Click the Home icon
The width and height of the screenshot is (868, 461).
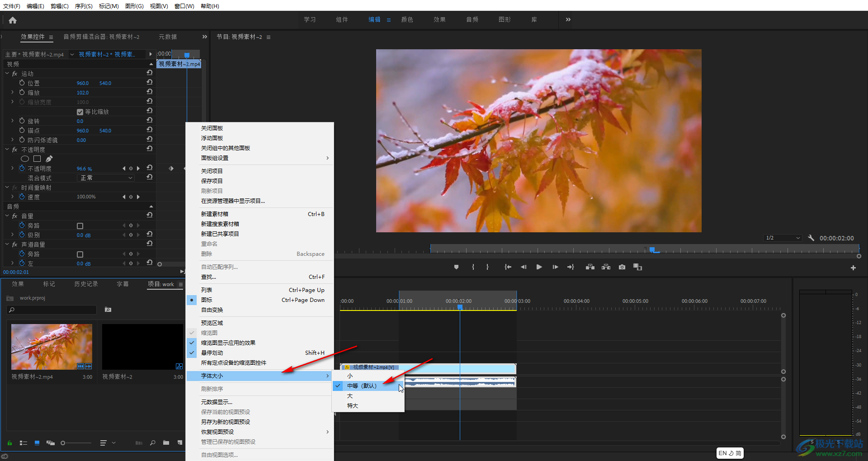(x=13, y=20)
